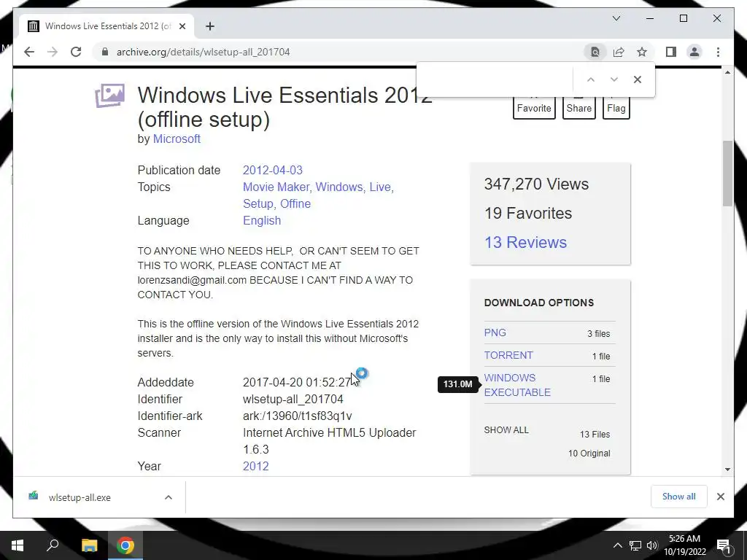This screenshot has width=747, height=560.
Task: Open the Windows Start menu
Action: (x=18, y=545)
